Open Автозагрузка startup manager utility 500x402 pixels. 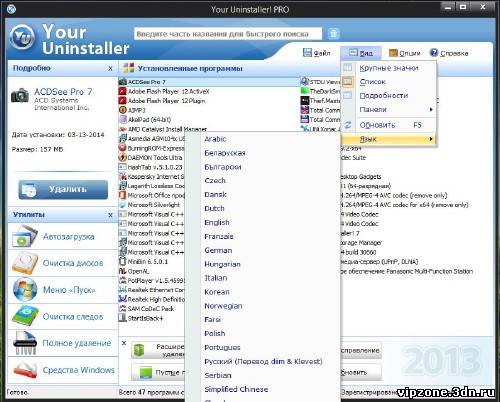coord(63,237)
